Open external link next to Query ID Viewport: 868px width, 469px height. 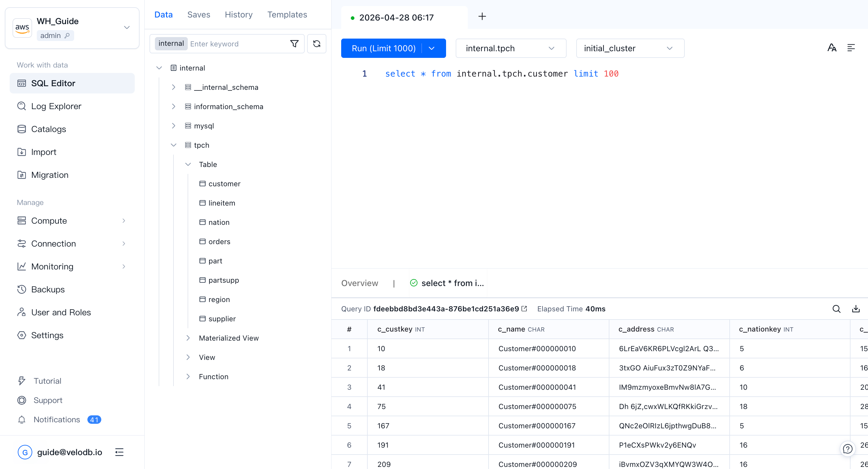pyautogui.click(x=524, y=309)
